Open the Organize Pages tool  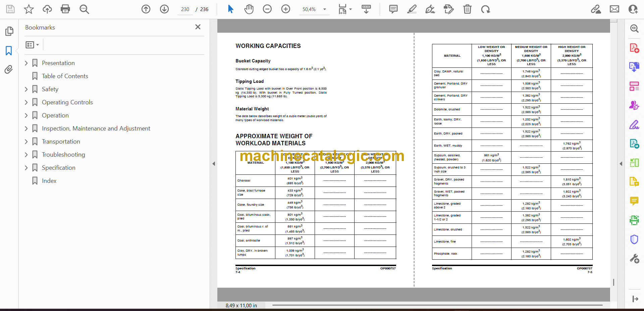point(634,86)
